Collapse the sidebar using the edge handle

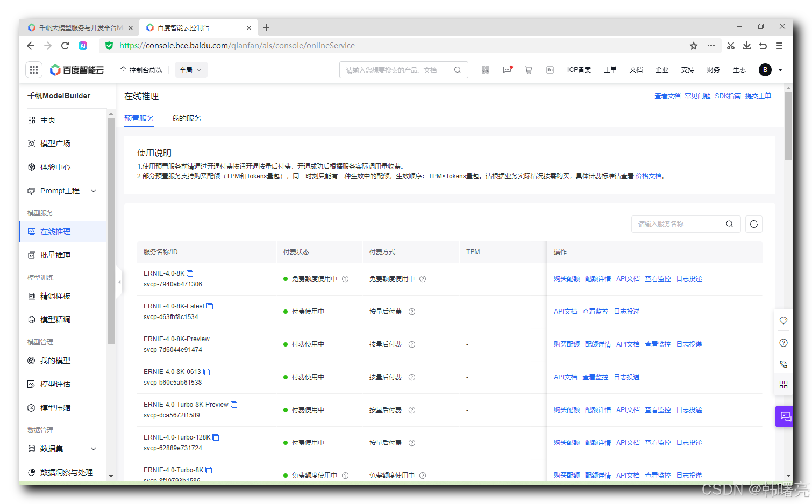(119, 282)
